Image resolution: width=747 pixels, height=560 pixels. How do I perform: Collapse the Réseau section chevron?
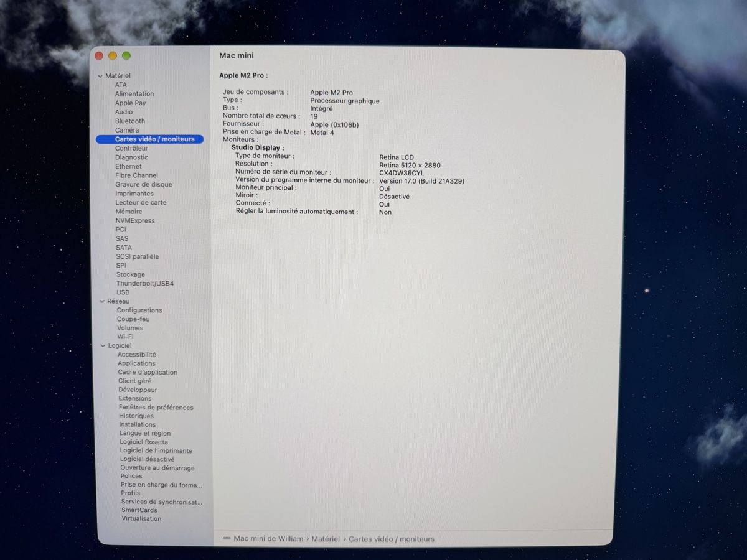[x=102, y=301]
